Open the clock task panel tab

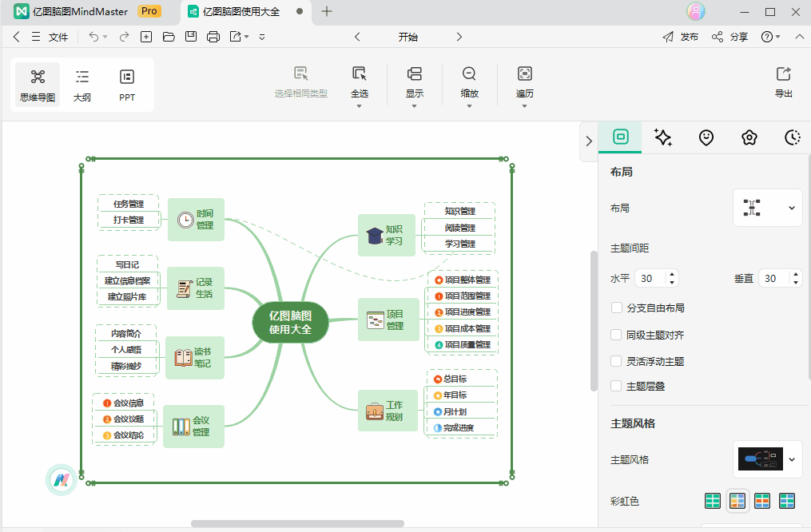[793, 137]
